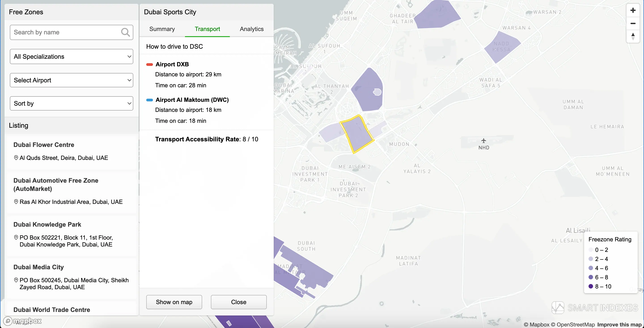Viewport: 644px width, 328px height.
Task: Click the Smart Indexes logo
Action: [595, 307]
